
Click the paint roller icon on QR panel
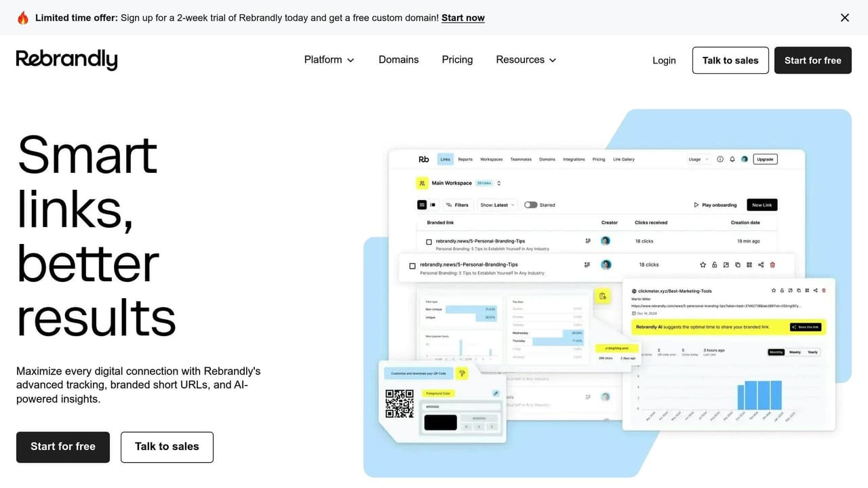(x=462, y=373)
